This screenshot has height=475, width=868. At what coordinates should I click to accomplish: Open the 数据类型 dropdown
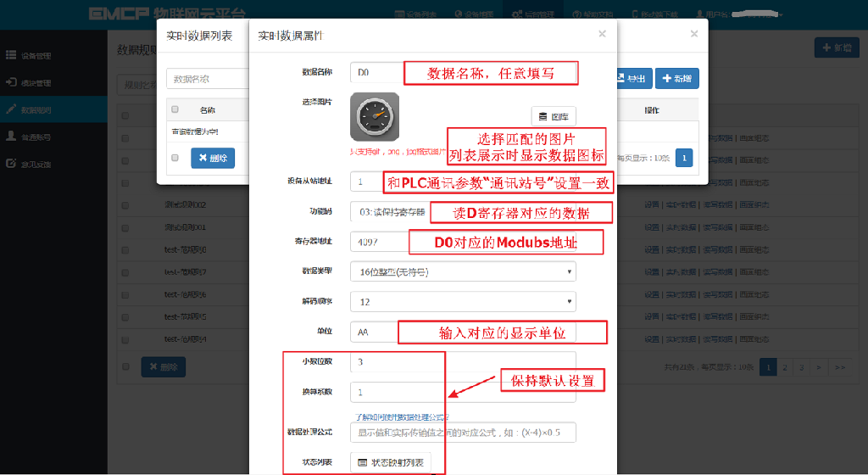tap(463, 271)
